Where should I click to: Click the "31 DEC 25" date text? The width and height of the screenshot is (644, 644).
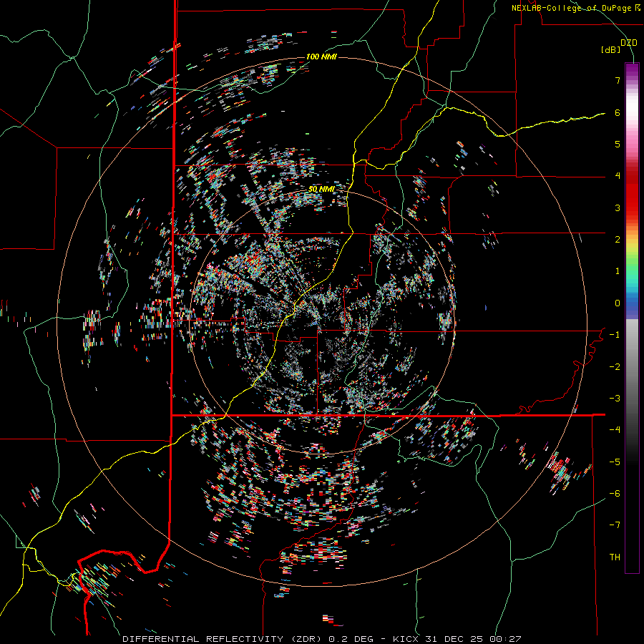click(x=453, y=639)
